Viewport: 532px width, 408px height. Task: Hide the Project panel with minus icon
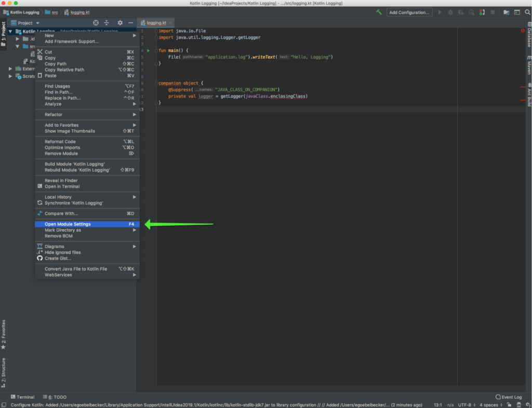pos(131,23)
